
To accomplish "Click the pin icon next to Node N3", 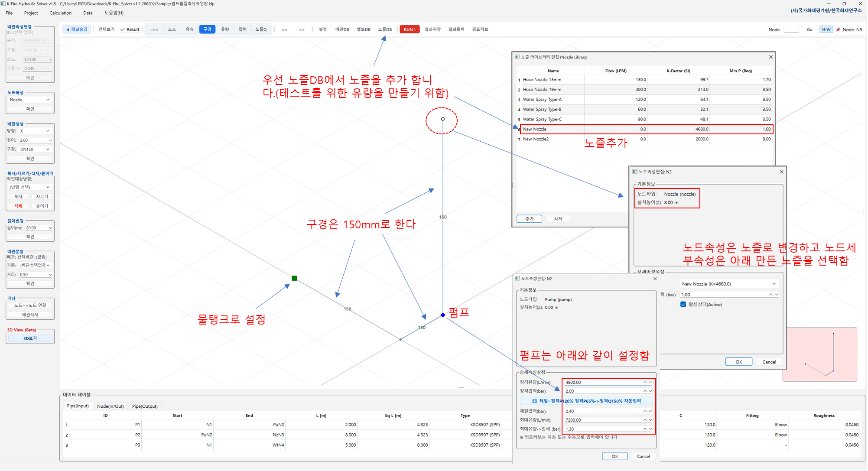I will pyautogui.click(x=838, y=29).
